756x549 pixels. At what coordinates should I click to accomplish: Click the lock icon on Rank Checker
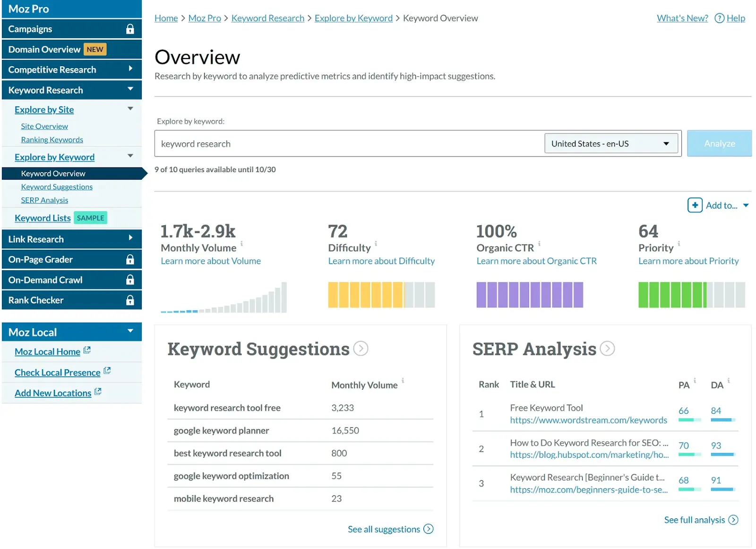click(x=131, y=300)
